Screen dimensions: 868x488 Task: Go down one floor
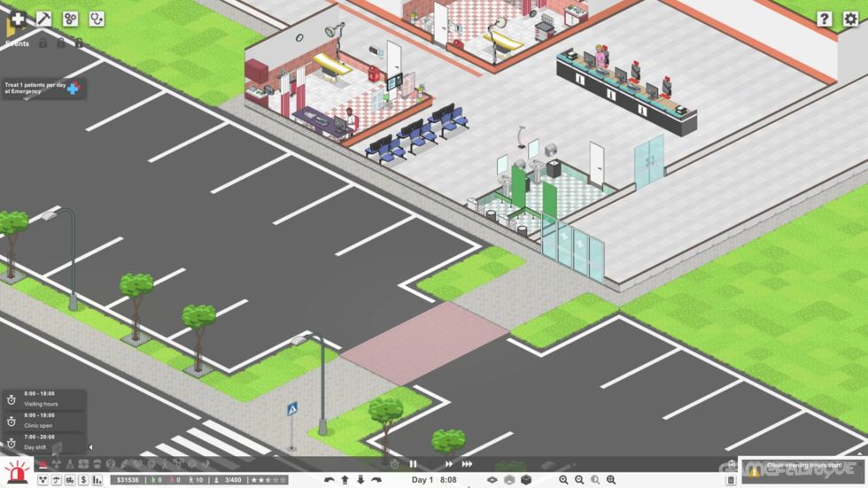360,480
